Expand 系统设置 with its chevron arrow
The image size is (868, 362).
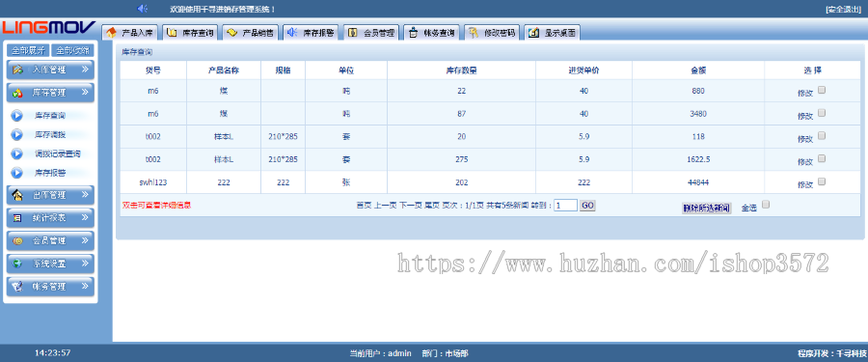[x=85, y=264]
